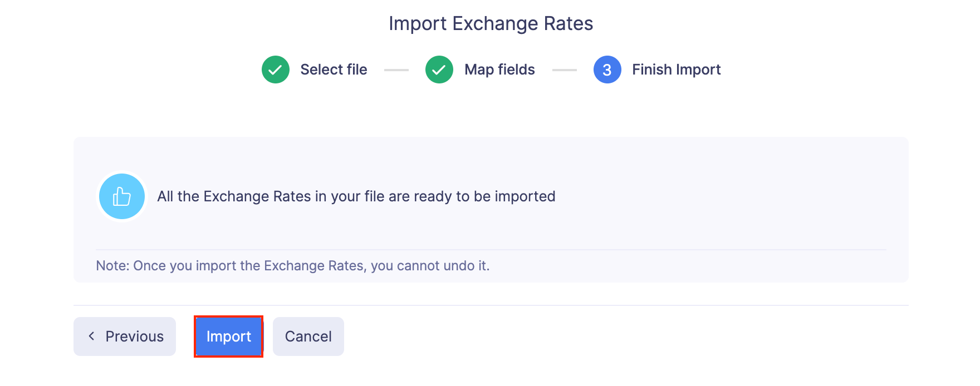Image resolution: width=980 pixels, height=386 pixels.
Task: Click the Import Exchange Rates heading
Action: [491, 23]
